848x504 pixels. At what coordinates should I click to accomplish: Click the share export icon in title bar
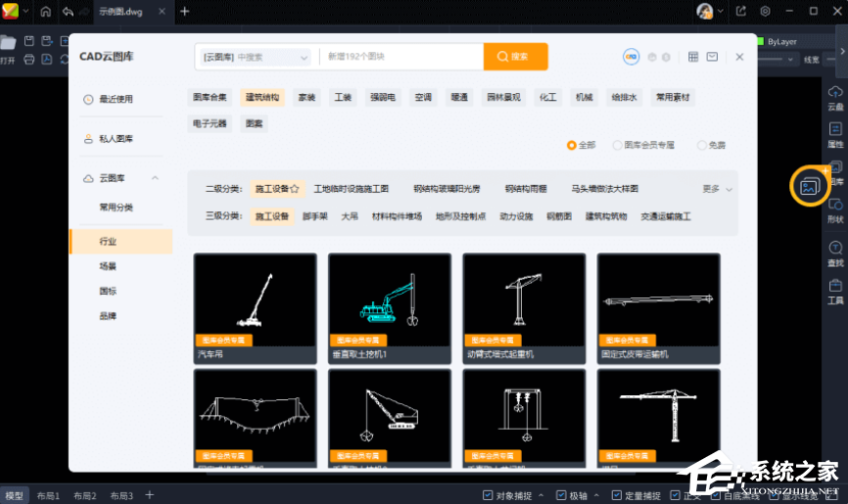point(741,12)
